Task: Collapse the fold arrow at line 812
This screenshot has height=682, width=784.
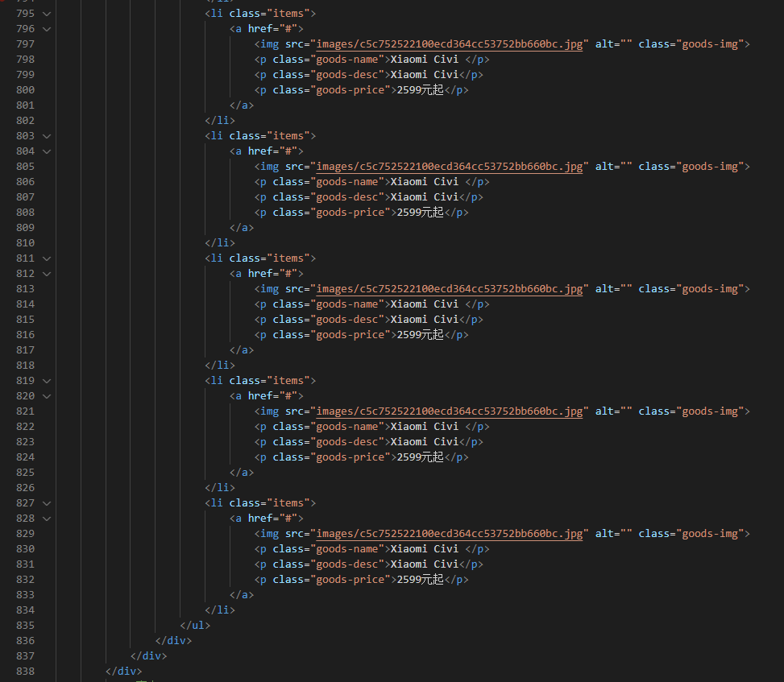Action: coord(47,274)
